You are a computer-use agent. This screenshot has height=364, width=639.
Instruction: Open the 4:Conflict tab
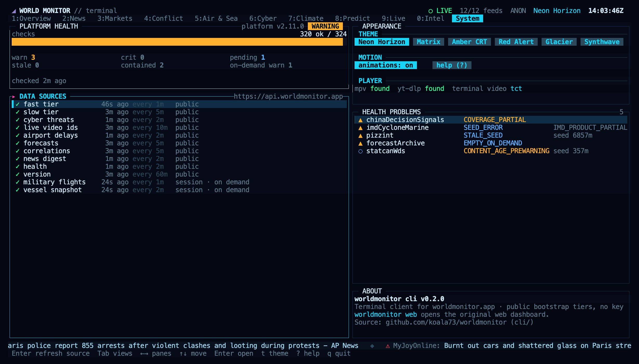click(x=163, y=18)
